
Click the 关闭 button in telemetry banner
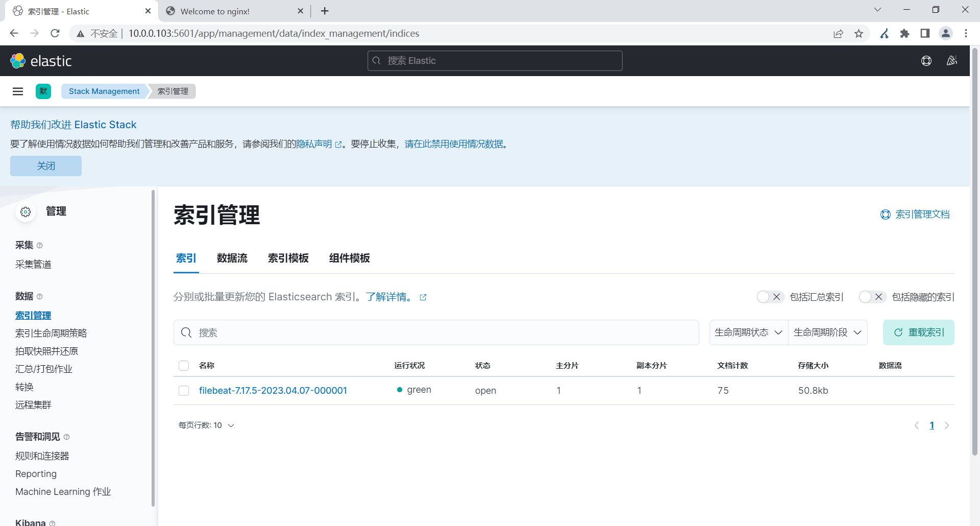46,166
